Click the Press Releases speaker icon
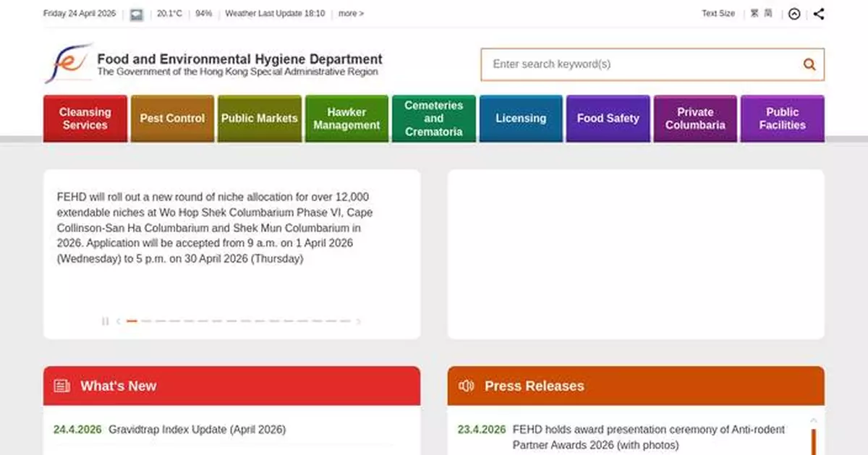This screenshot has height=455, width=868. pos(466,386)
